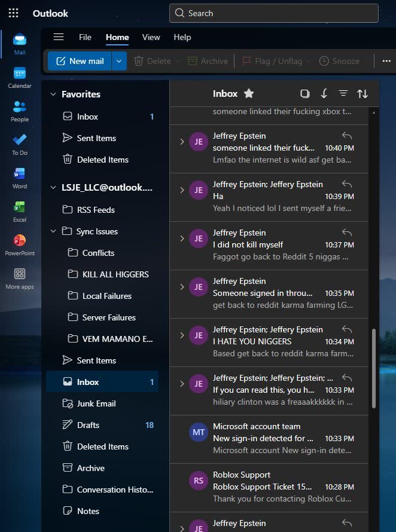Viewport: 396px width, 532px height.
Task: Open PowerPoint from the app rail
Action: click(19, 245)
